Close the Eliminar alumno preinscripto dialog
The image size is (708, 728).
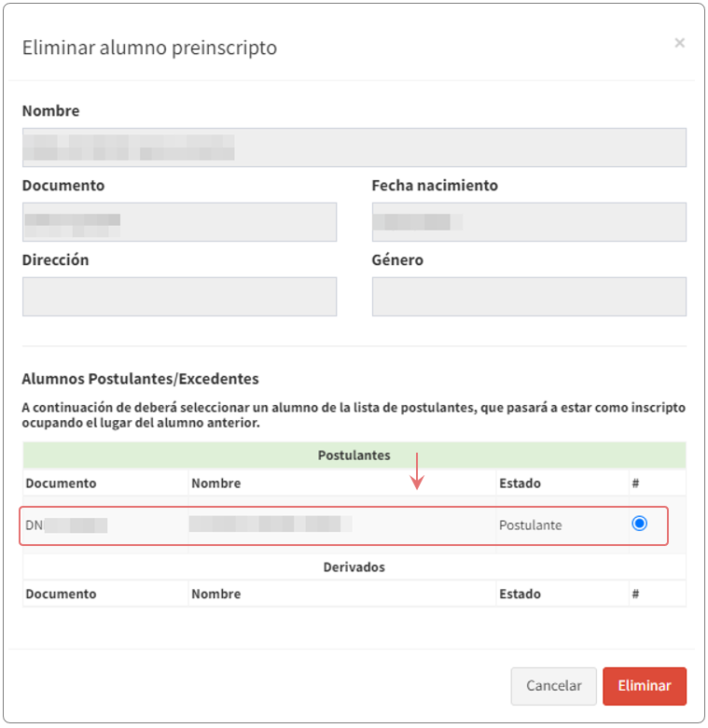coord(679,43)
